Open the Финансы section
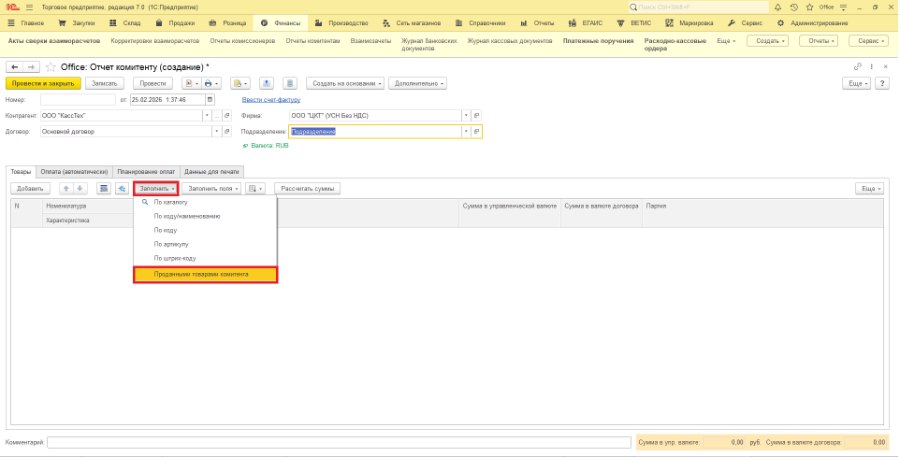 (281, 23)
